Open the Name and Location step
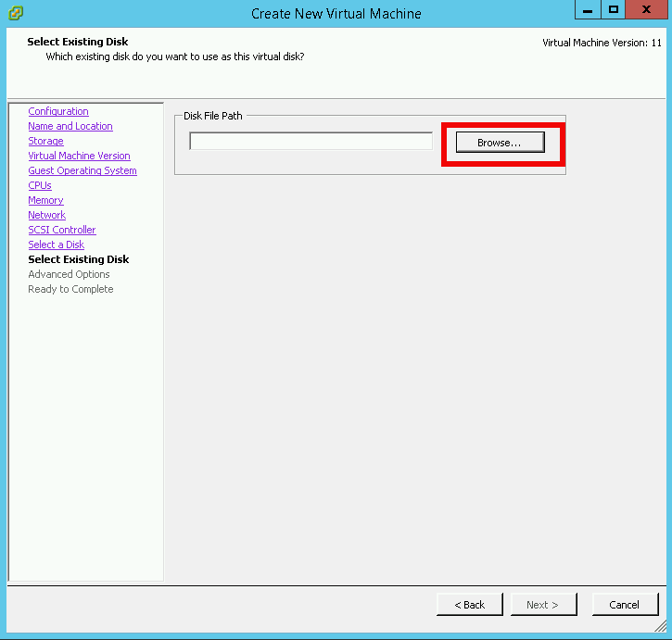Screen dimensions: 672x640 [x=70, y=126]
